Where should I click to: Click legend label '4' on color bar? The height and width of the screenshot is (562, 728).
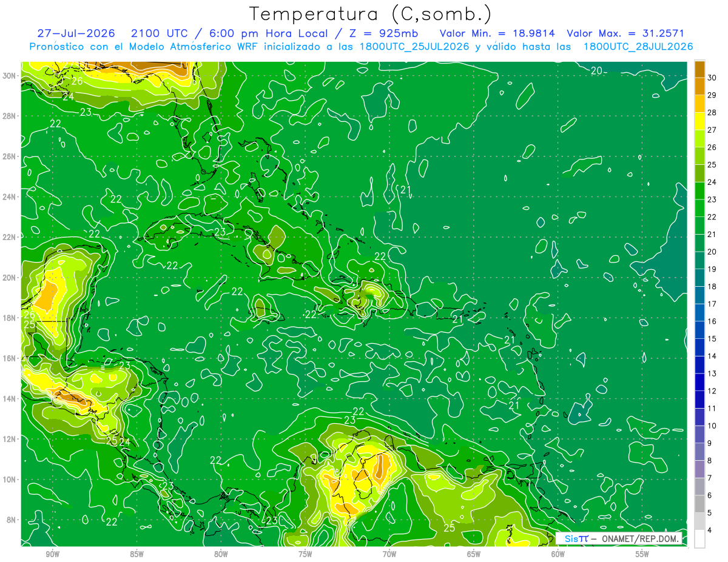click(710, 530)
